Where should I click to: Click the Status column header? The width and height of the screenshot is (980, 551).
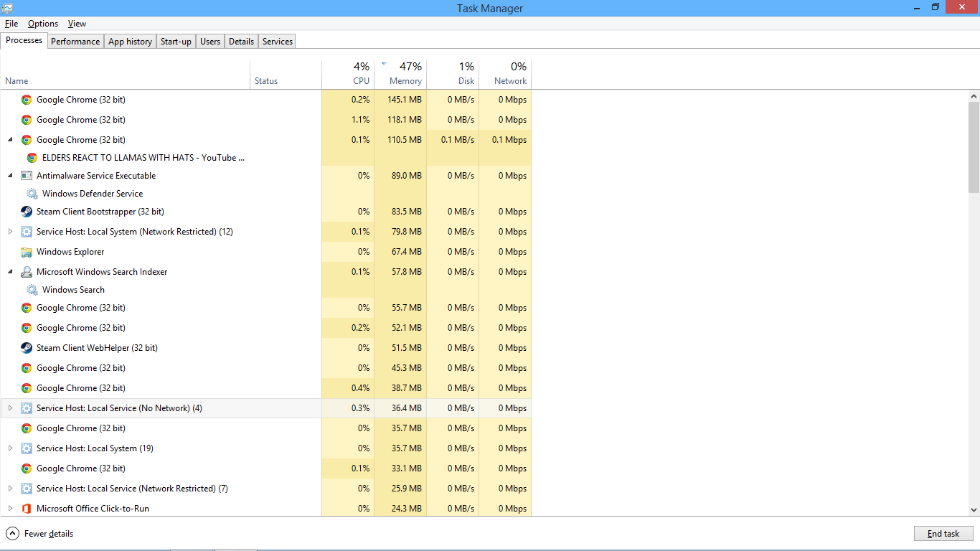tap(286, 73)
